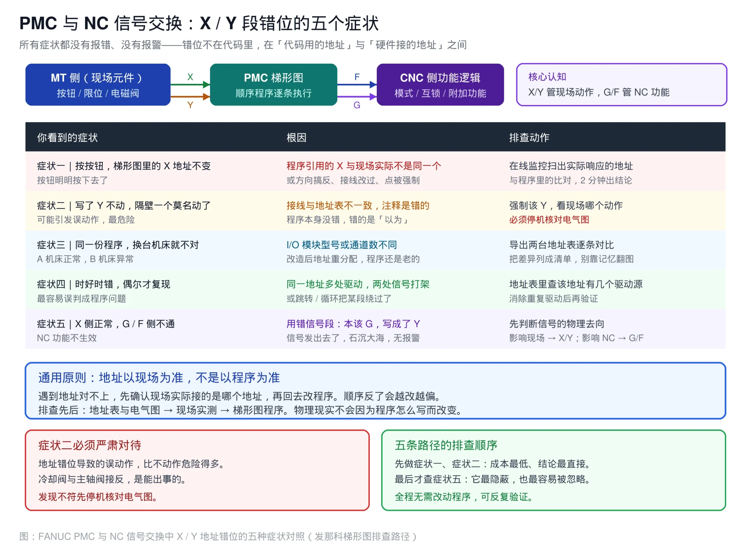751x560 pixels.
Task: Click the subtitle starting '所有症状都没有报错'
Action: coord(243,45)
